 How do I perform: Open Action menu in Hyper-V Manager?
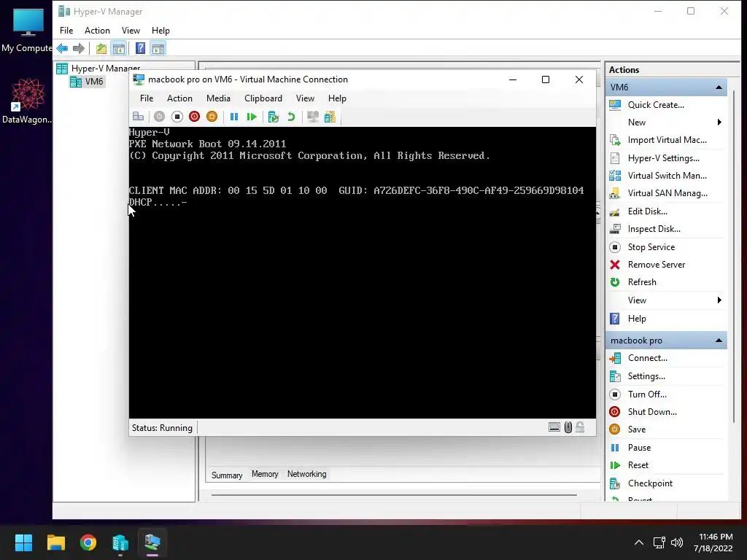pos(97,31)
